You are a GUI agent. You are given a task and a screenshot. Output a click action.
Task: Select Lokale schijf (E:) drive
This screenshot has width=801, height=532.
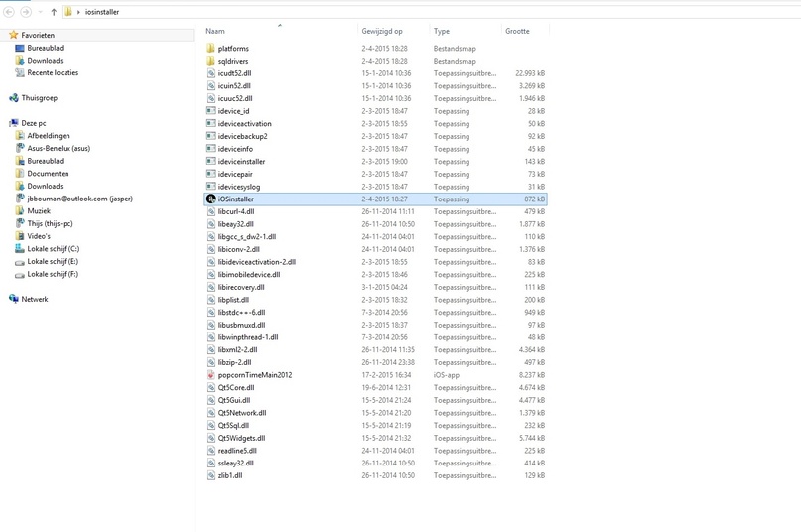point(53,262)
